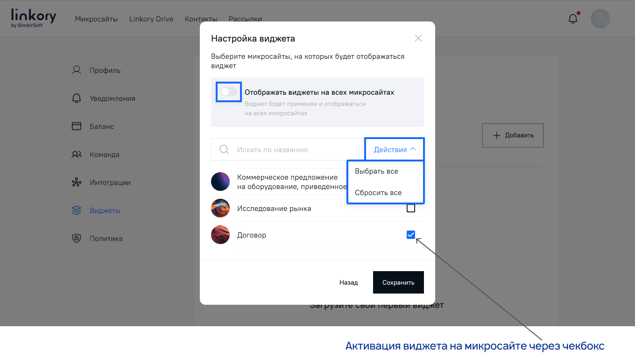The image size is (635, 364).
Task: Check the Исследование рынка checkbox
Action: coord(411,208)
